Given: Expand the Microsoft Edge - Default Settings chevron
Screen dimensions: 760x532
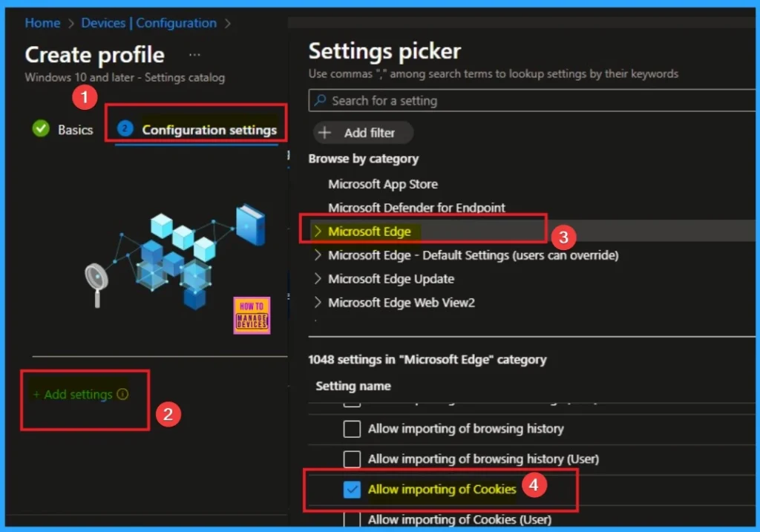Looking at the screenshot, I should point(318,254).
